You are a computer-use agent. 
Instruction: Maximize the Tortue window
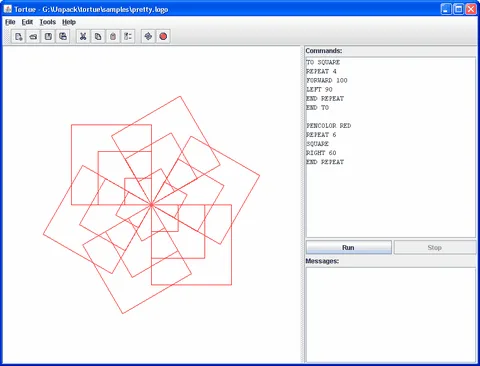click(459, 9)
